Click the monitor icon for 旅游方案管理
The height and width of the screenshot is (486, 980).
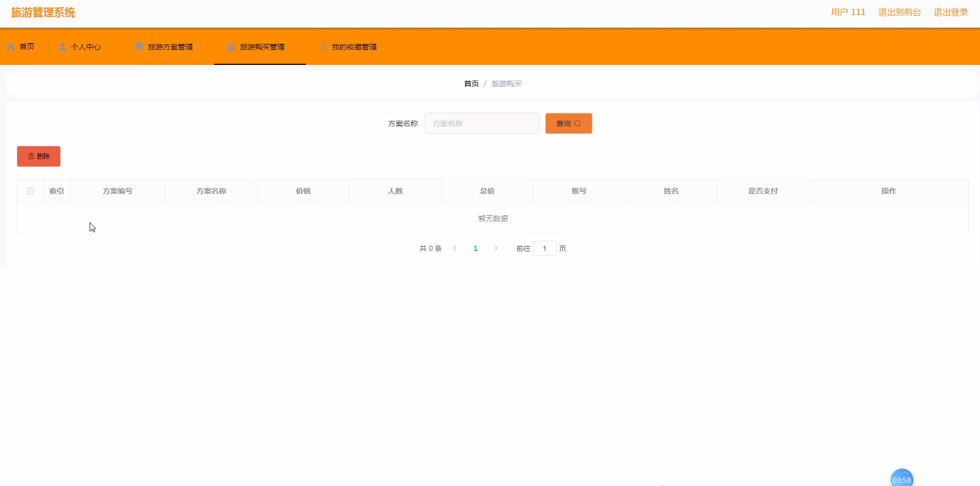pos(140,47)
